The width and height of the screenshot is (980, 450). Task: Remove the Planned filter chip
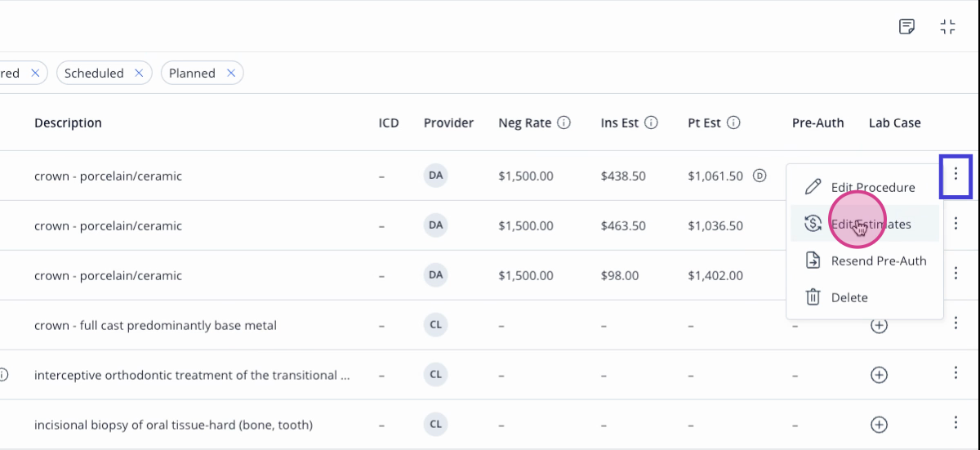(231, 73)
